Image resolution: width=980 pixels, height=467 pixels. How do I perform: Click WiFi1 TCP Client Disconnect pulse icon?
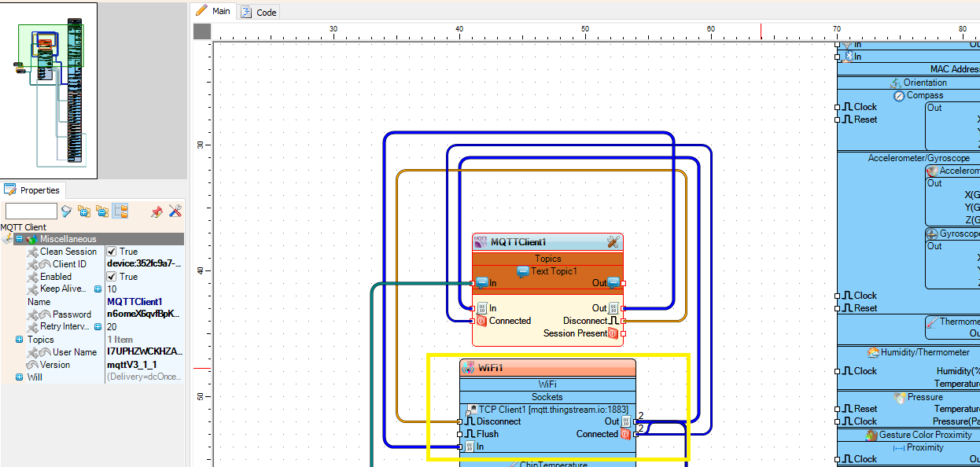pyautogui.click(x=470, y=421)
